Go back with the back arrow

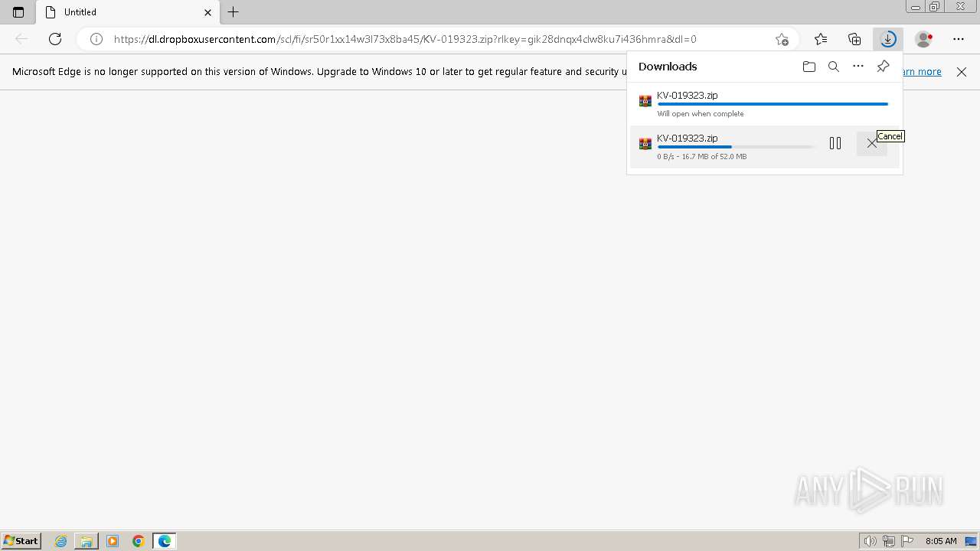21,39
